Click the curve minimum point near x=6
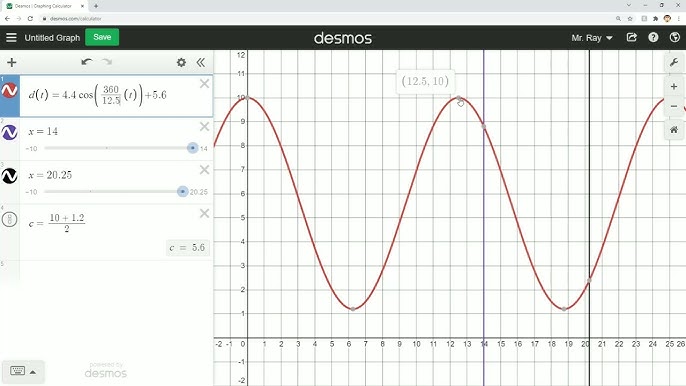The image size is (686, 386). [353, 309]
